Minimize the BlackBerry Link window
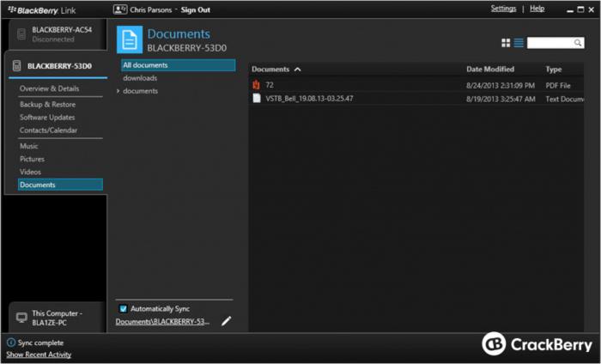This screenshot has width=601, height=364. coord(570,10)
